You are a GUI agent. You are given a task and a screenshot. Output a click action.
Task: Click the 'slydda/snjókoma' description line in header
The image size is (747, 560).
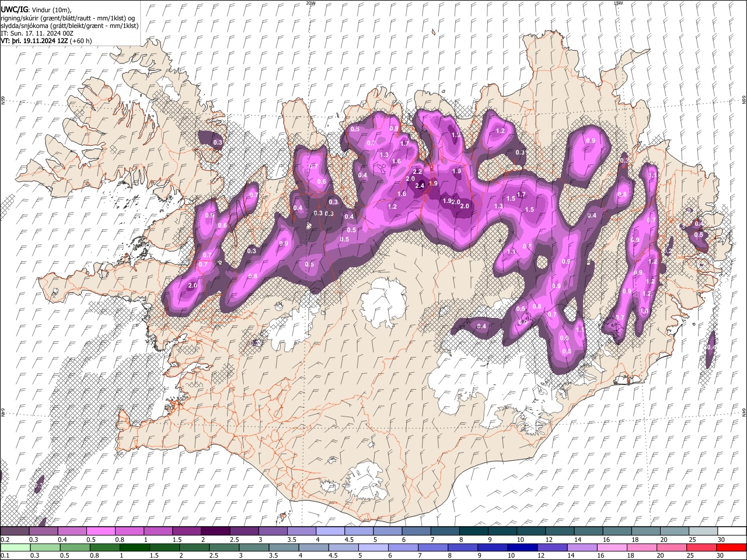(69, 26)
